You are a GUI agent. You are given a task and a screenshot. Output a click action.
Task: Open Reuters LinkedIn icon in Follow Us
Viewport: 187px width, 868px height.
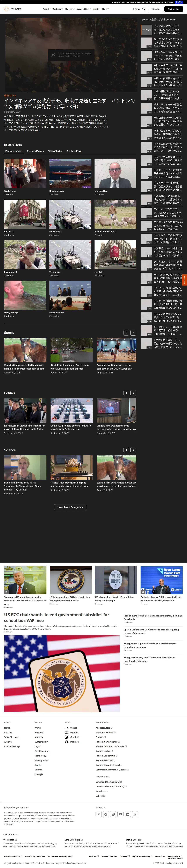(128, 814)
